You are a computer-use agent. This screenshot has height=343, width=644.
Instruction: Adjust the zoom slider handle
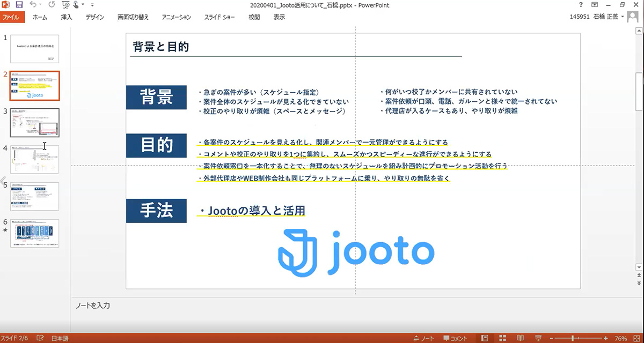click(572, 338)
